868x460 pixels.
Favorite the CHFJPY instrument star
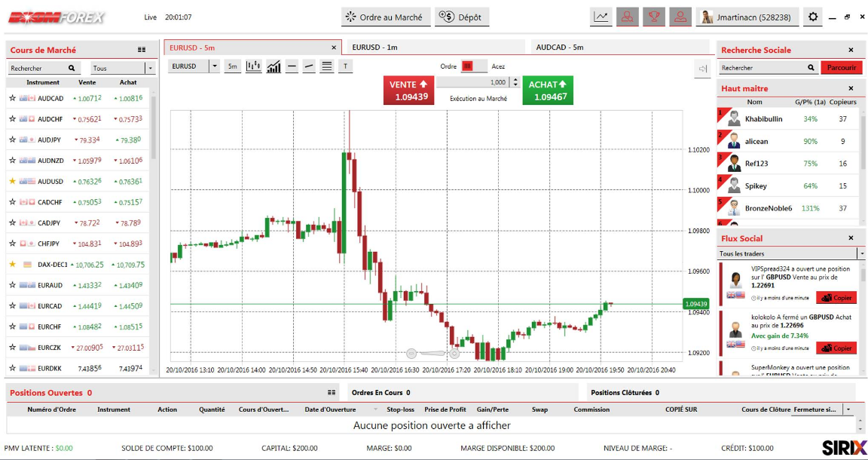[x=12, y=244]
